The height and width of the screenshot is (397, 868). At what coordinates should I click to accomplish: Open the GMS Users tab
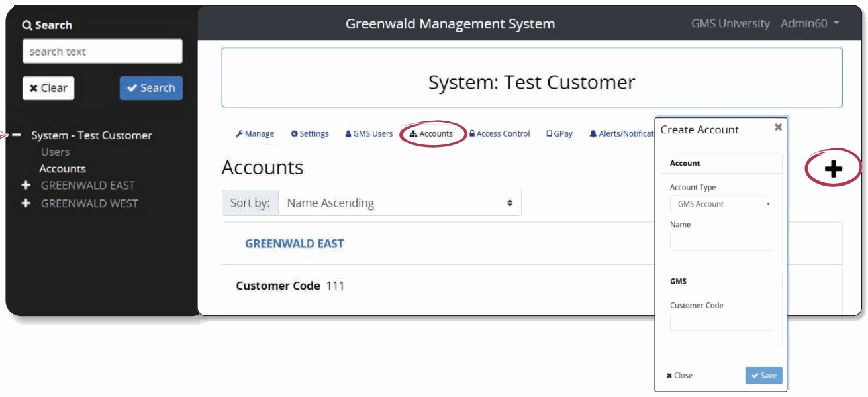pos(369,133)
